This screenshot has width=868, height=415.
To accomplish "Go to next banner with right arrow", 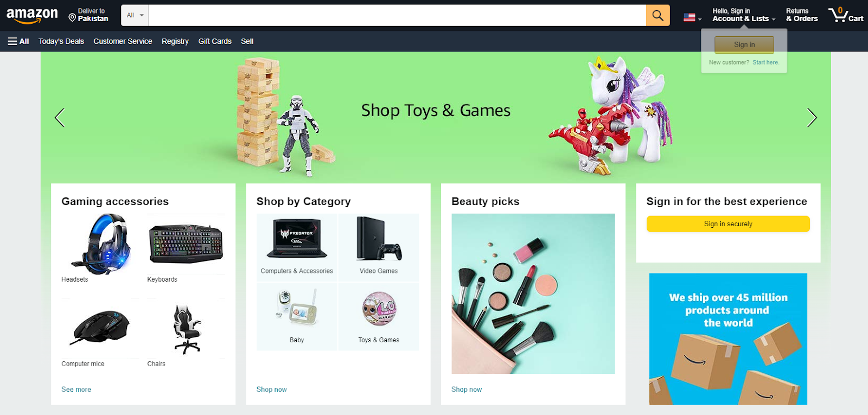I will [812, 117].
